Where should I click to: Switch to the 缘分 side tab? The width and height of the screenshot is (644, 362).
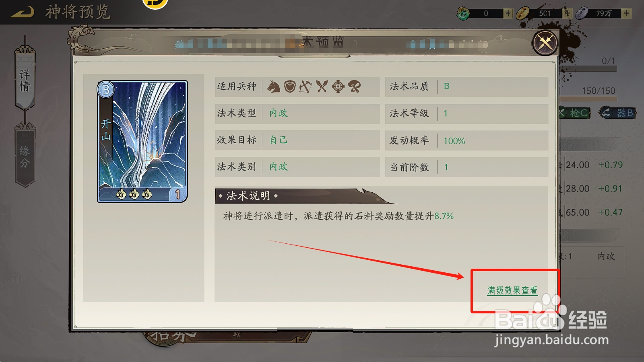pos(25,156)
